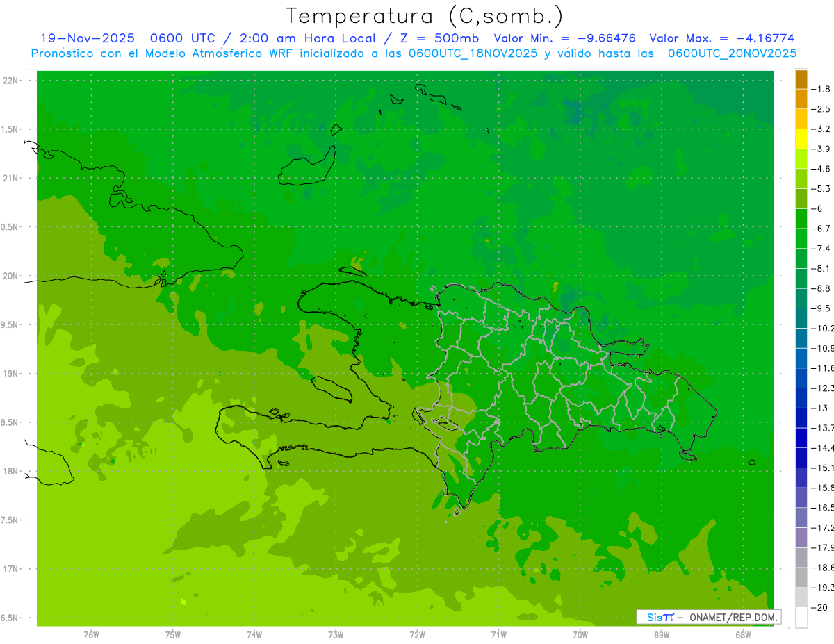Image resolution: width=834 pixels, height=644 pixels.
Task: Click the olive-green swatch between -5.3 and -6
Action: pyautogui.click(x=801, y=199)
